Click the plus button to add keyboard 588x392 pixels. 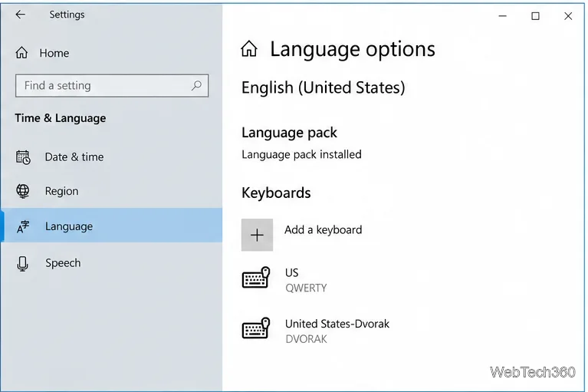(x=257, y=235)
